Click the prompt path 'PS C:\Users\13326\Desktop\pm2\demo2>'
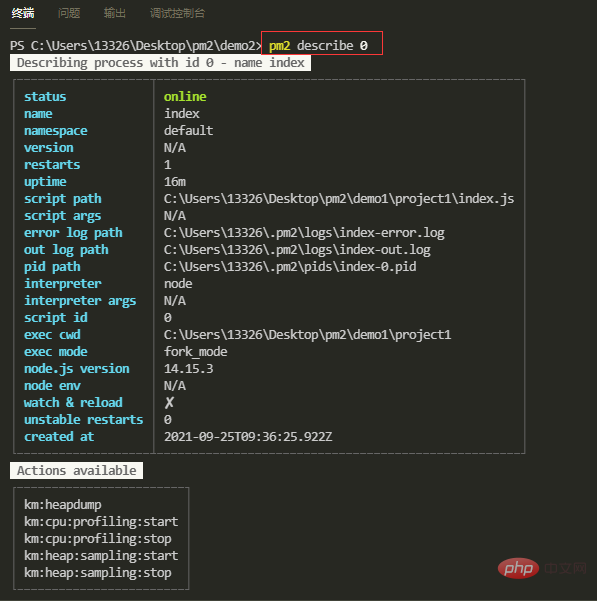 point(136,46)
